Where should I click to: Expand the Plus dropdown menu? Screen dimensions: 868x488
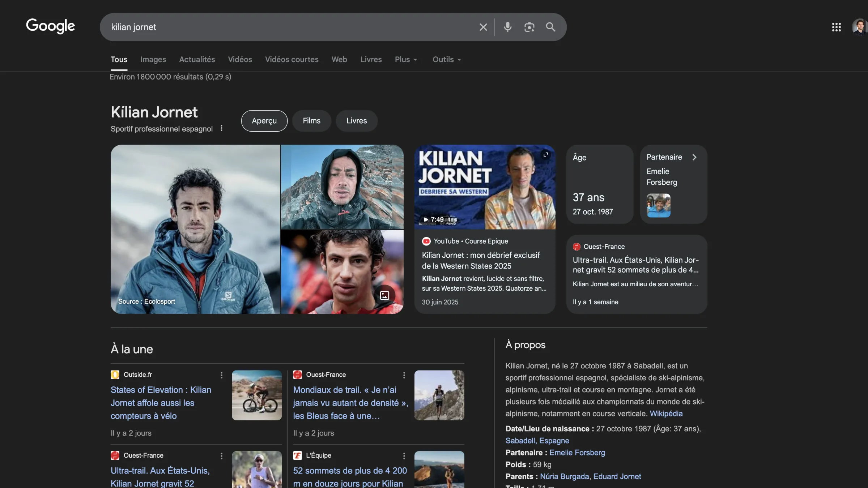pos(406,60)
